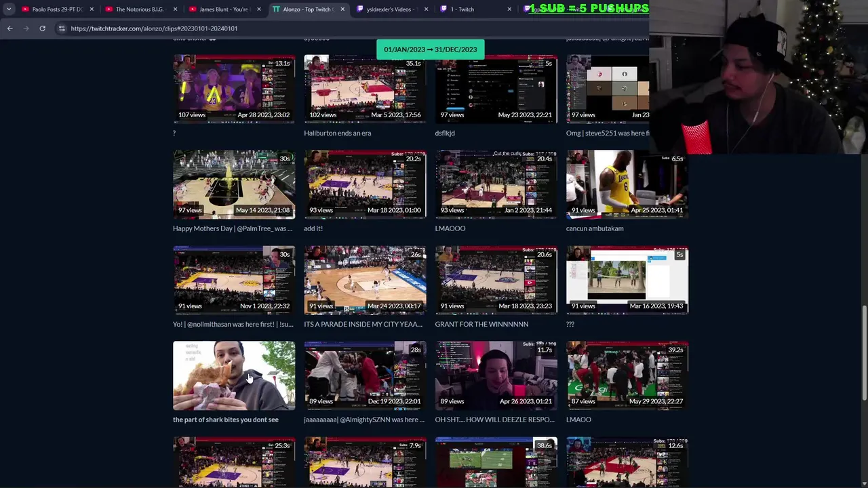Image resolution: width=868 pixels, height=488 pixels.
Task: Open the Haliburton ends an era clip title
Action: click(x=337, y=134)
